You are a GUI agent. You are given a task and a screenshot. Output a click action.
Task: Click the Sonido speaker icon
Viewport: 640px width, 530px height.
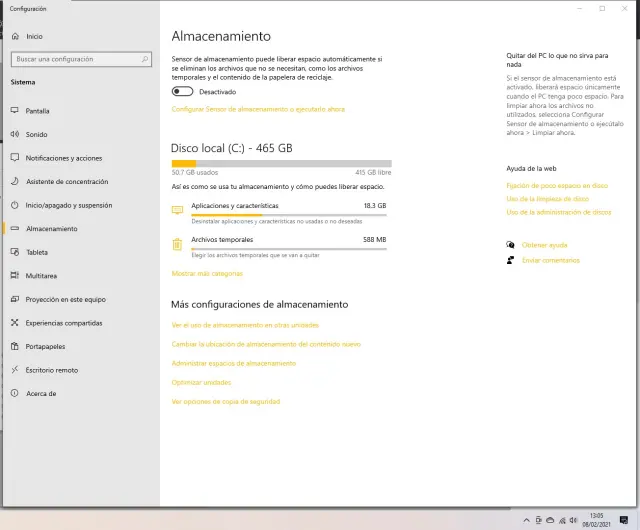[15, 134]
